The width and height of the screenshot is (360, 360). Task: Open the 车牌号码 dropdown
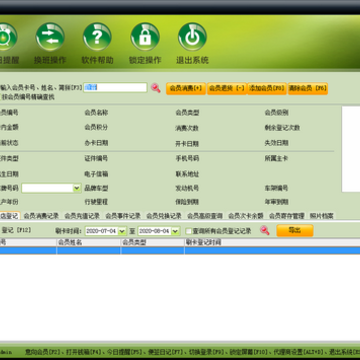[x=77, y=188]
